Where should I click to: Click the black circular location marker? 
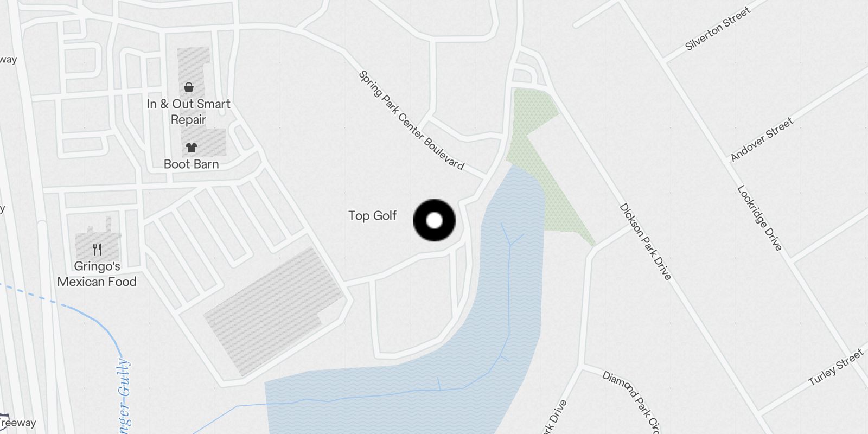(435, 220)
